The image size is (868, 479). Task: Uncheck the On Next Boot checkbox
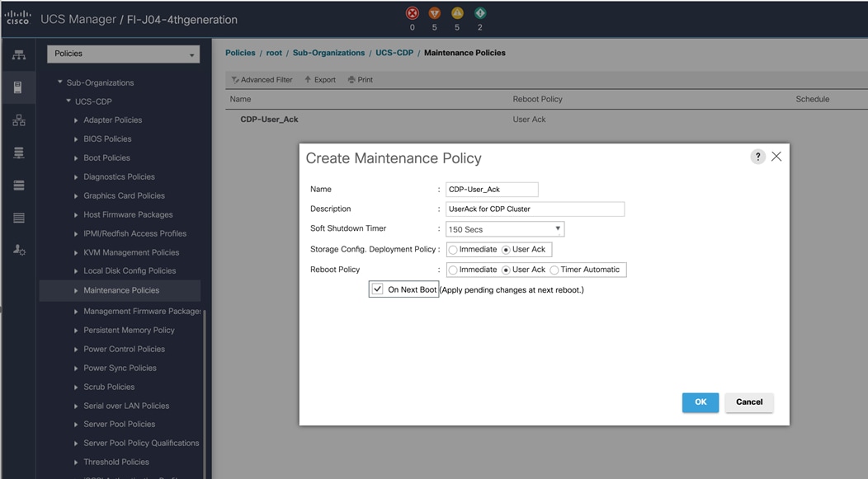click(x=378, y=289)
